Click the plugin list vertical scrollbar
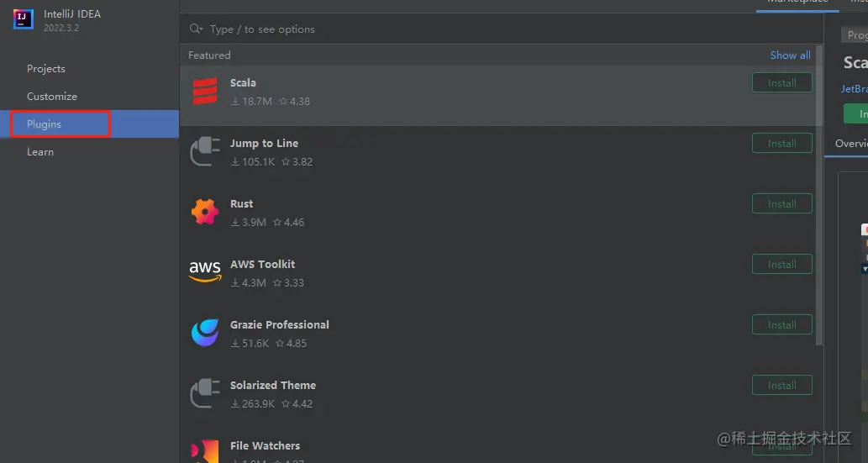Screen dimensions: 868x463 click(820, 195)
